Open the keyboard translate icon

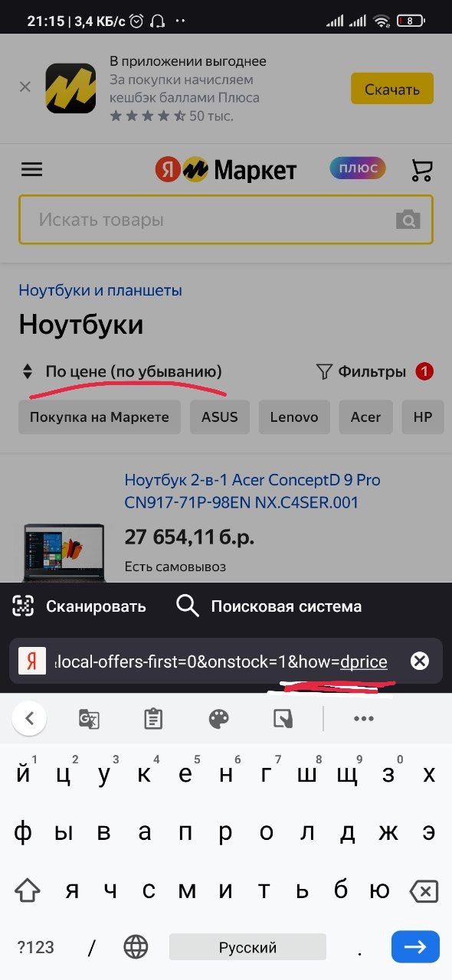[x=89, y=719]
